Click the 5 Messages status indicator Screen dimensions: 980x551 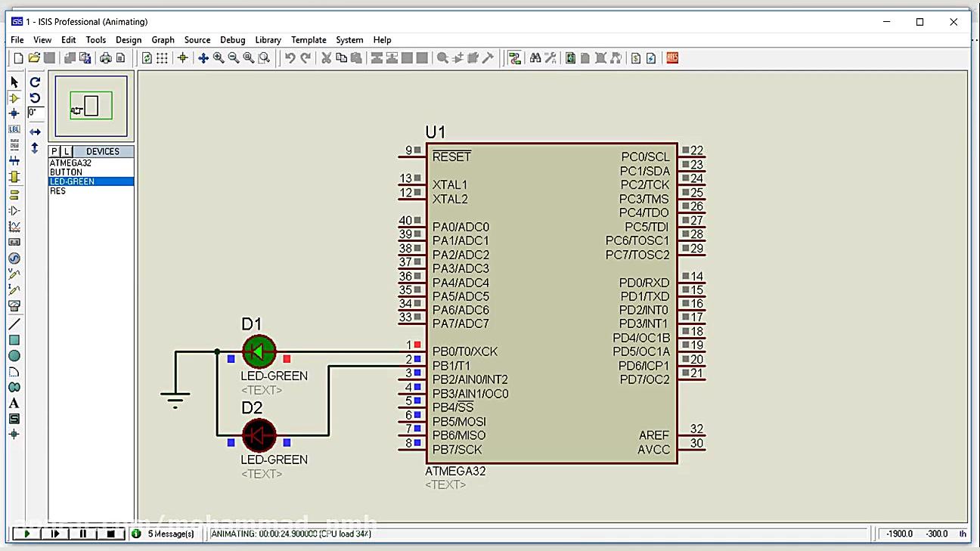165,534
